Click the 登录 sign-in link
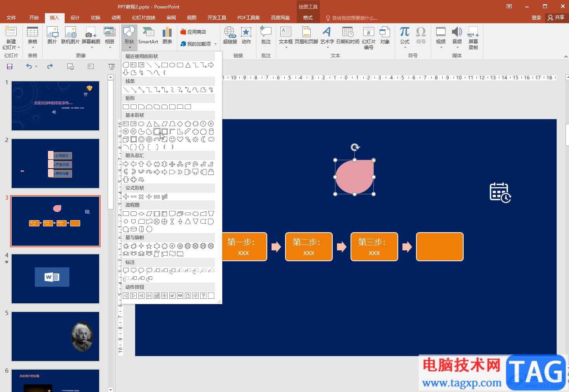Screen dimensions: 569x392 [536, 18]
